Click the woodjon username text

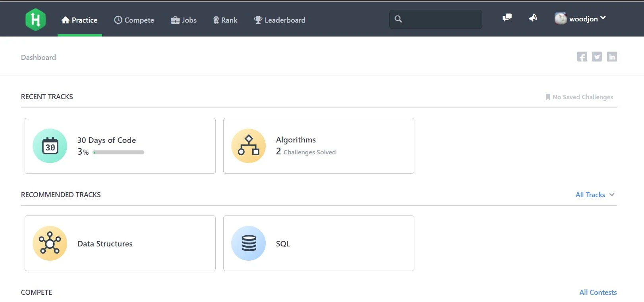point(583,19)
